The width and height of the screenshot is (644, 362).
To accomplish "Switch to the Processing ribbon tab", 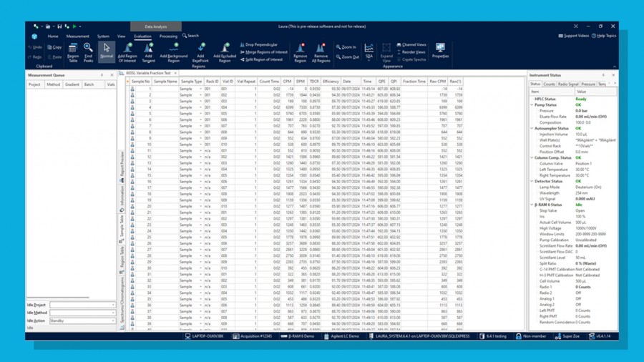I will (168, 36).
